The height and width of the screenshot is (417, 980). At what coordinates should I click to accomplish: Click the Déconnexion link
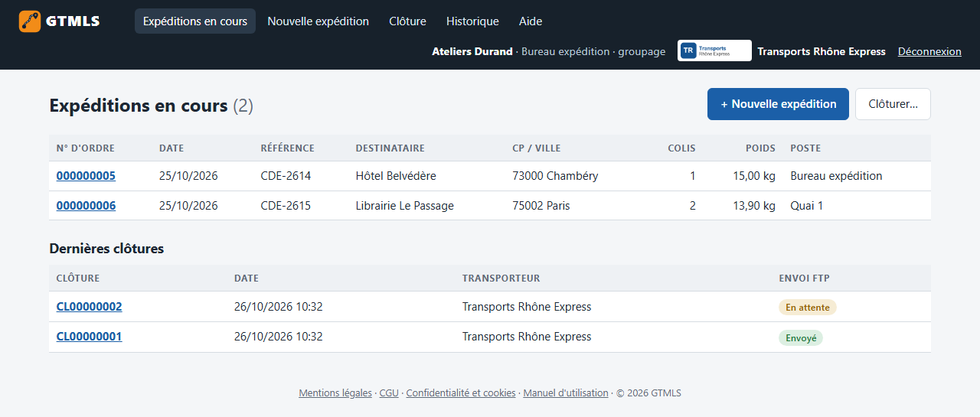click(x=929, y=51)
